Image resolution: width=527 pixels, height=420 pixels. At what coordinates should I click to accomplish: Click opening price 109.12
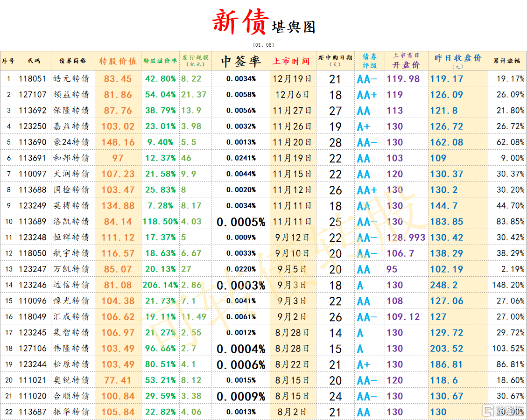pos(403,317)
